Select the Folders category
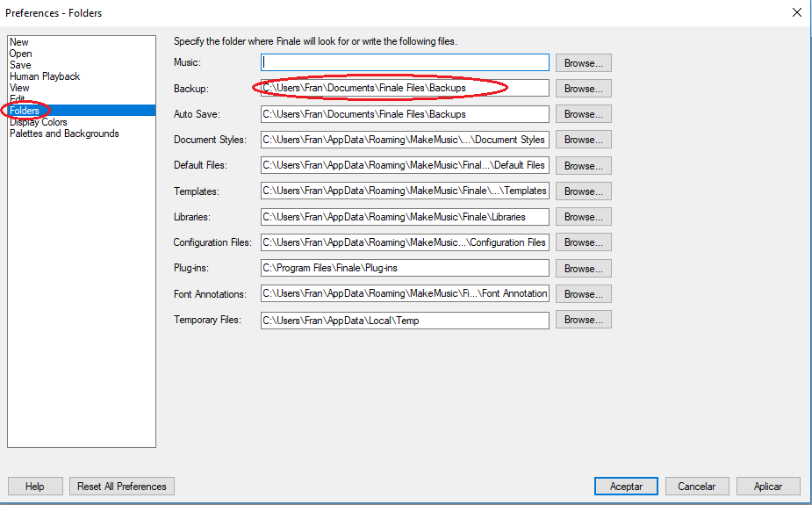The image size is (812, 505). (x=82, y=111)
